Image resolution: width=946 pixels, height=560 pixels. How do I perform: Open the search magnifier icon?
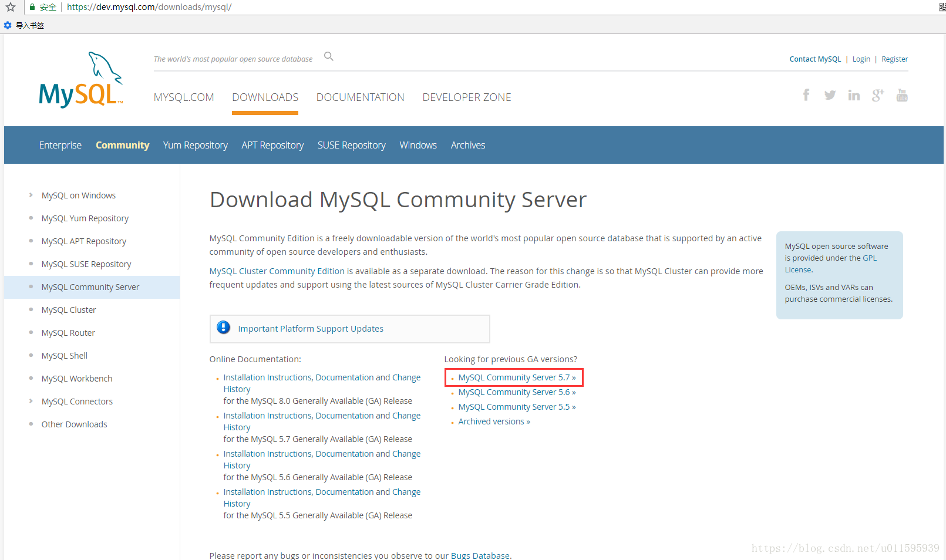(x=329, y=56)
